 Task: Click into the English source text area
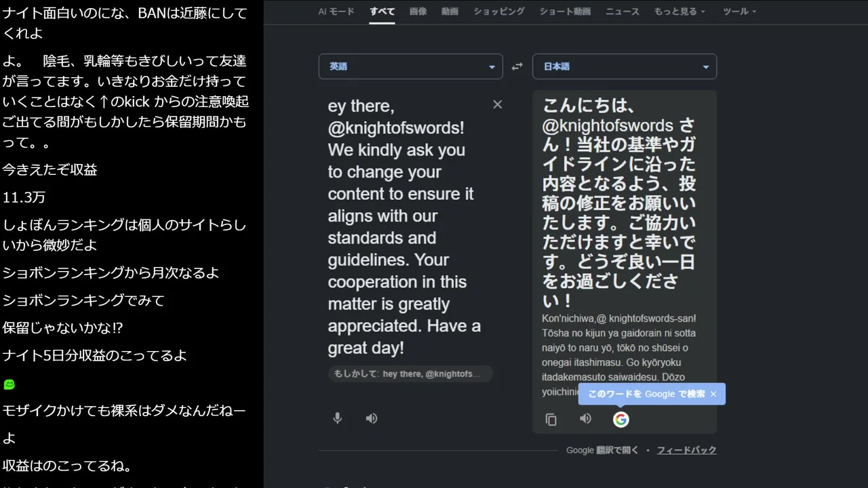pos(404,227)
